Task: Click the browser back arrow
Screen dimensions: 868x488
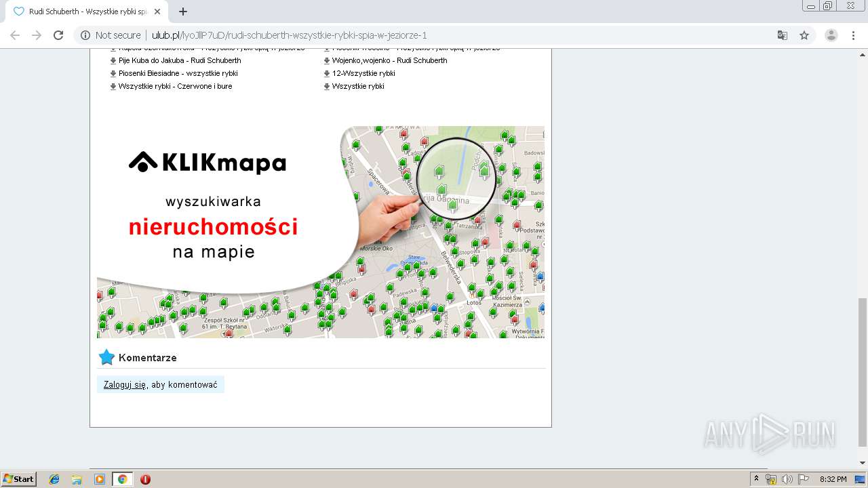Action: coord(15,35)
